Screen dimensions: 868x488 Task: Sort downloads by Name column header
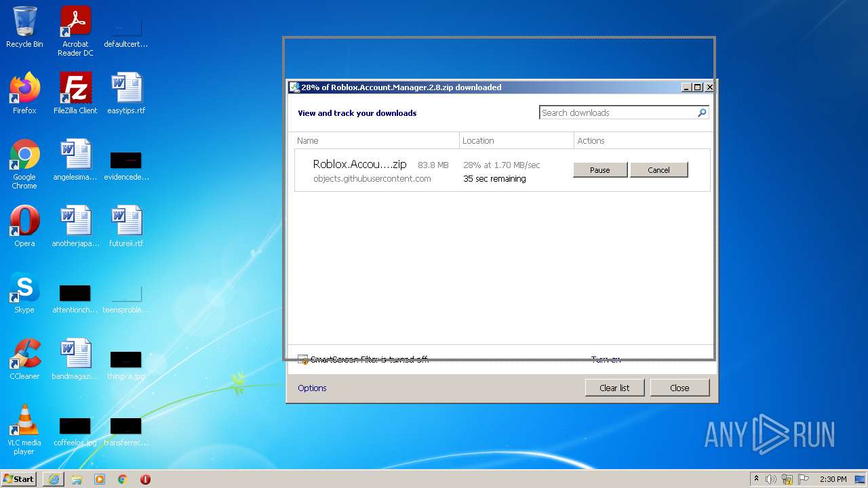click(377, 140)
